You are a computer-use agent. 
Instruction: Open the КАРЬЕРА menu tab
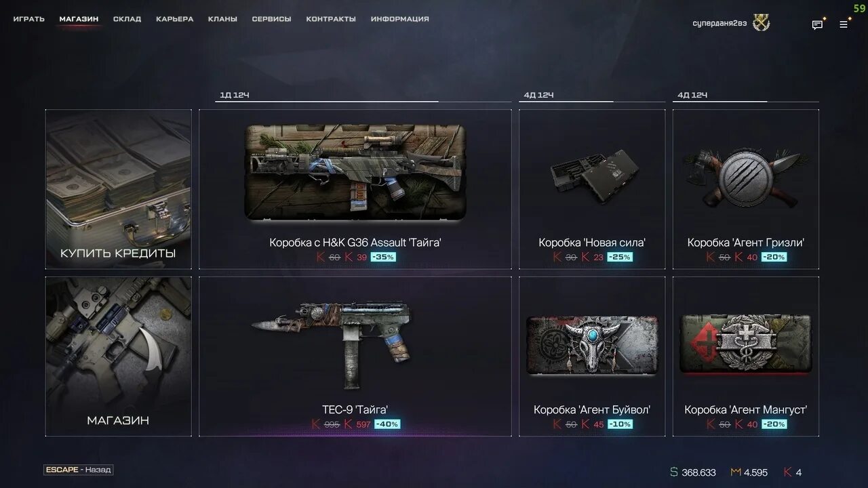175,19
